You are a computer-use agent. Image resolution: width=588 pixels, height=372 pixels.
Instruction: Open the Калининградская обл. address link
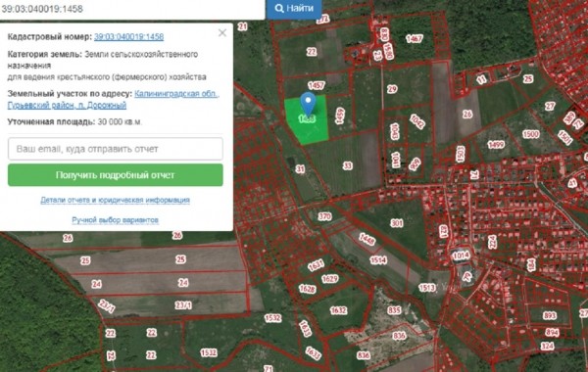click(176, 93)
